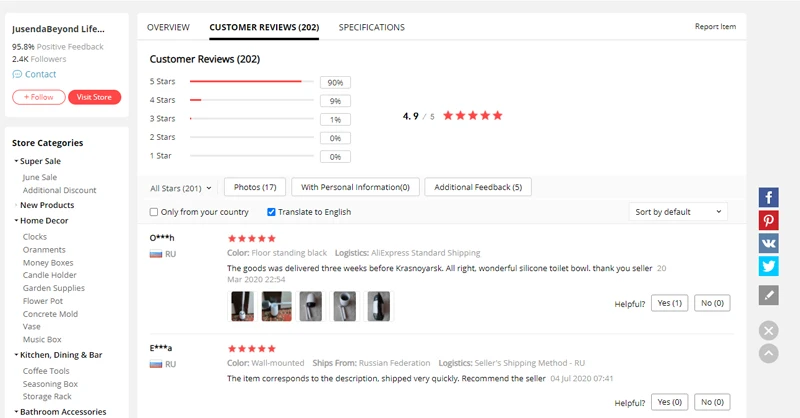Share on VK icon
800x418 pixels.
coord(768,243)
